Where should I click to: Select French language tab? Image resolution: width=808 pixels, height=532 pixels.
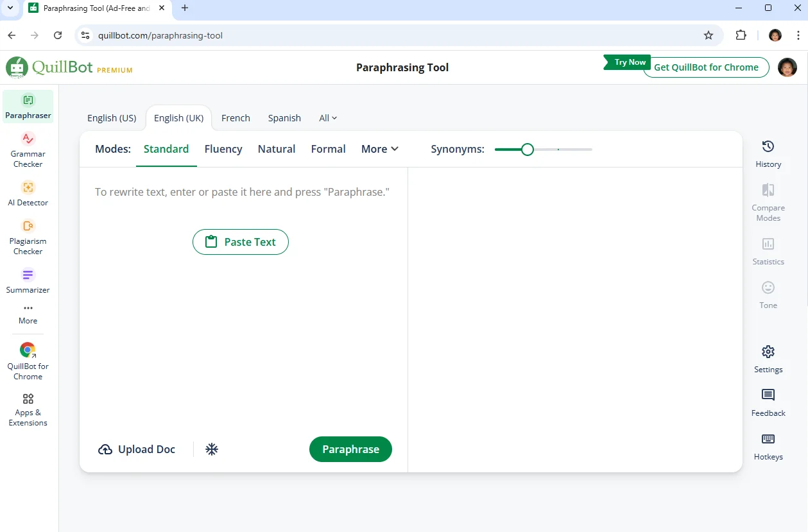click(x=236, y=118)
